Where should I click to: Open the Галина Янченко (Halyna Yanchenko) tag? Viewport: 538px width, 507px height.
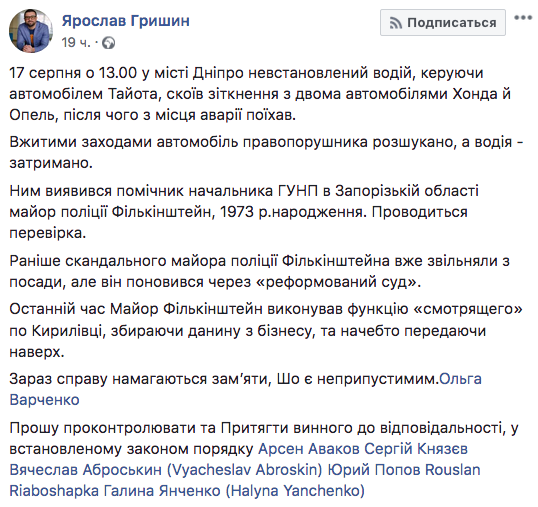[234, 491]
